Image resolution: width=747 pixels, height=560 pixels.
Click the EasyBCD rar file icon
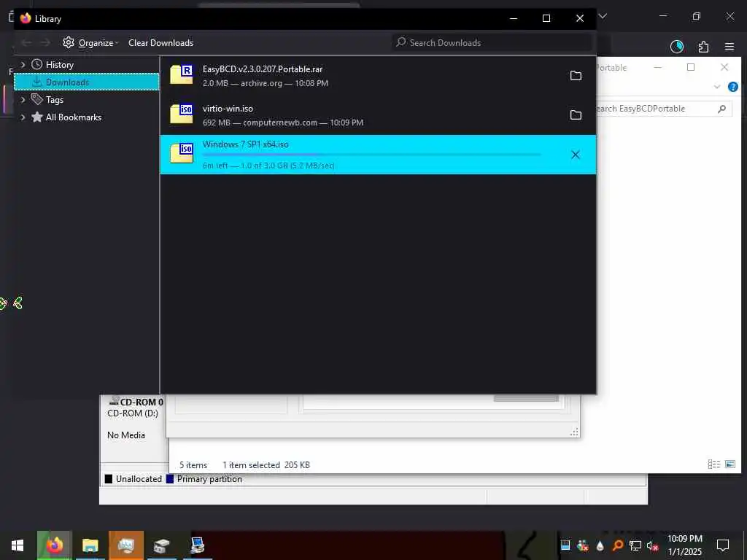coord(182,75)
